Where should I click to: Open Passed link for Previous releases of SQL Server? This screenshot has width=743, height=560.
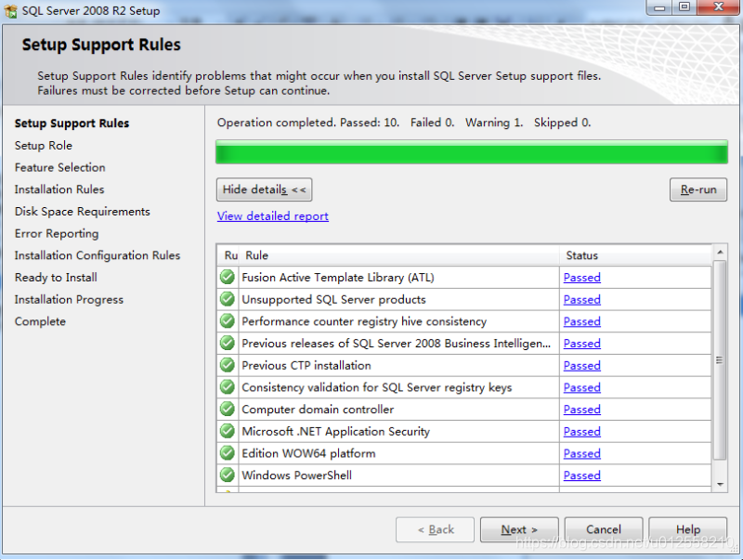582,344
